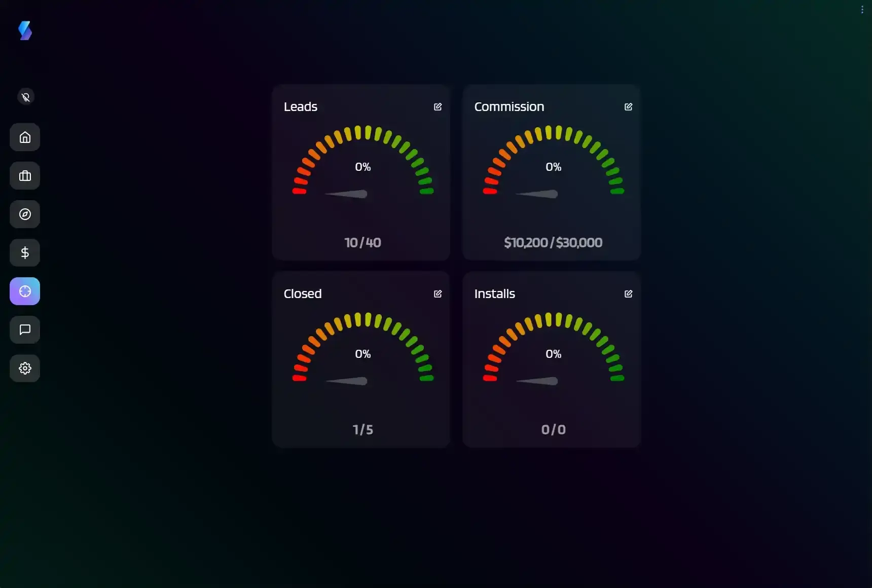Click the 0% label in Commission gauge
Screen dimensions: 872x588
554,167
